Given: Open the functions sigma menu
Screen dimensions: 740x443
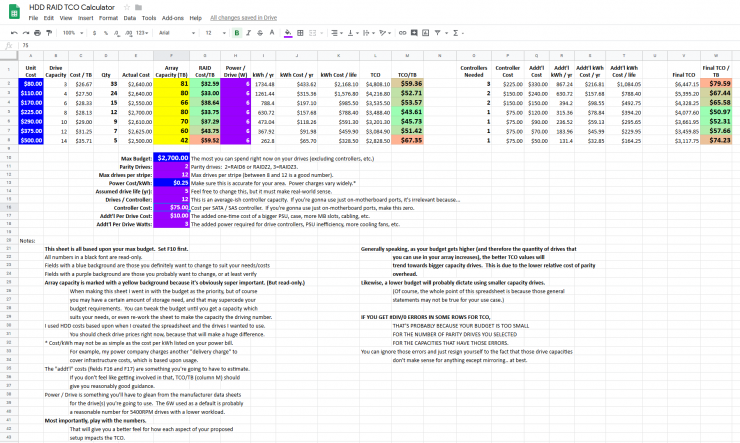Looking at the screenshot, I should click(458, 33).
